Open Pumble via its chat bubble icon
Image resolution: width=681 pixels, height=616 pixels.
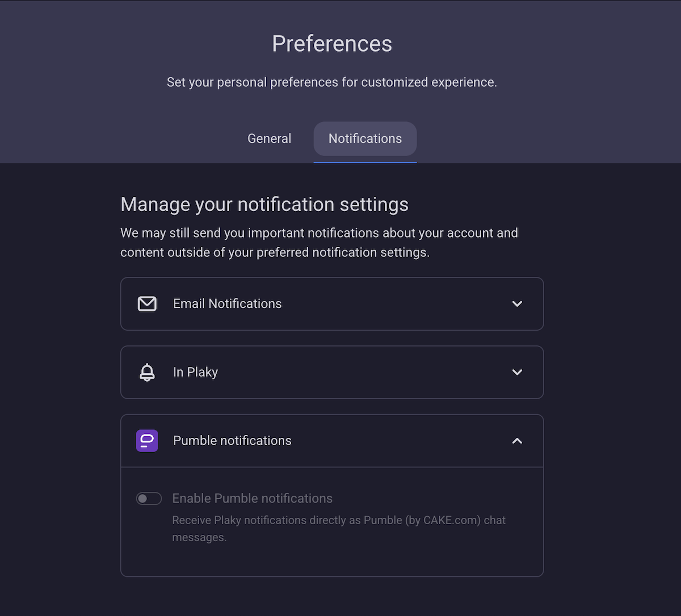coord(147,441)
